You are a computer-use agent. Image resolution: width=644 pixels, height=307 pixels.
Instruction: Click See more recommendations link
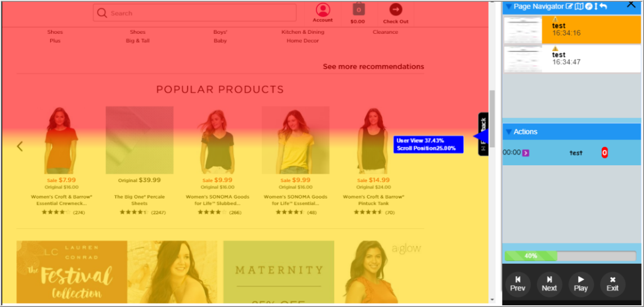coord(373,66)
